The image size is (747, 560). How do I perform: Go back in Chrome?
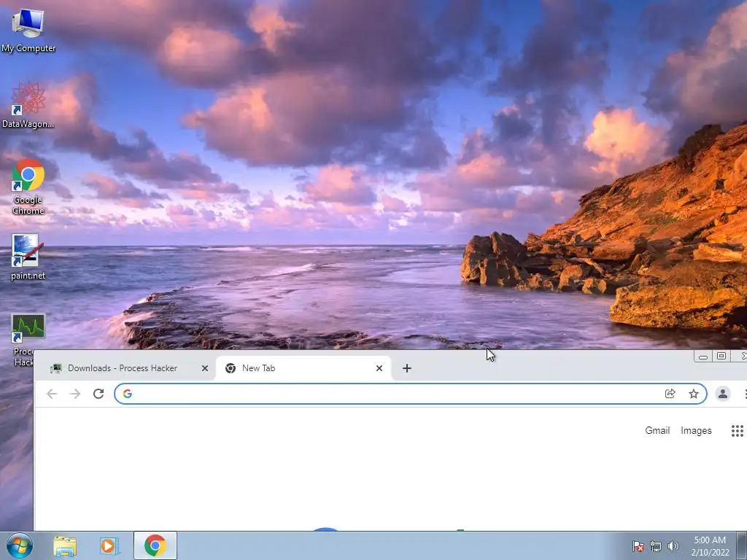click(x=52, y=394)
